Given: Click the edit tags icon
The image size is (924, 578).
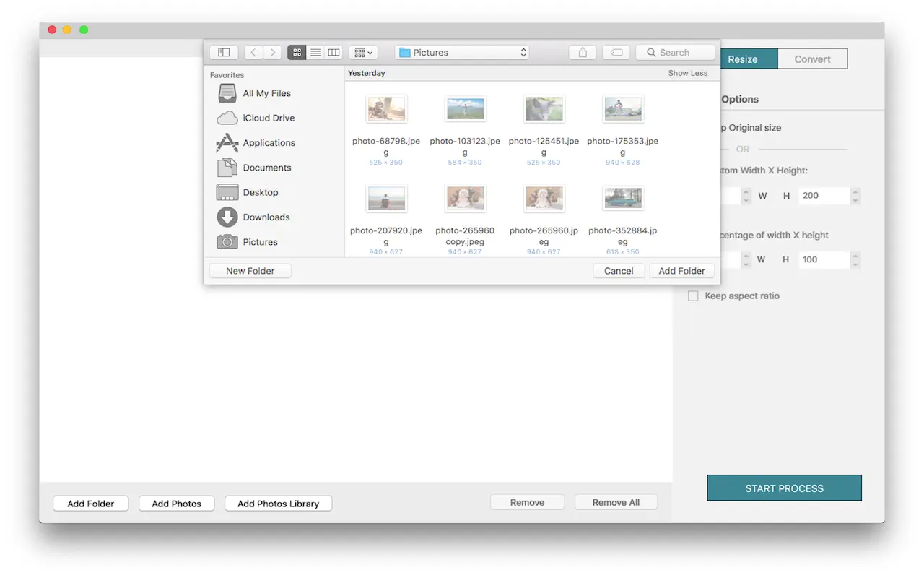Looking at the screenshot, I should (616, 53).
